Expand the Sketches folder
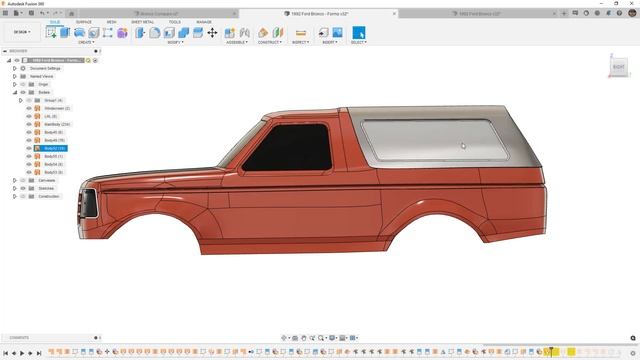The width and height of the screenshot is (640, 360). [15, 189]
